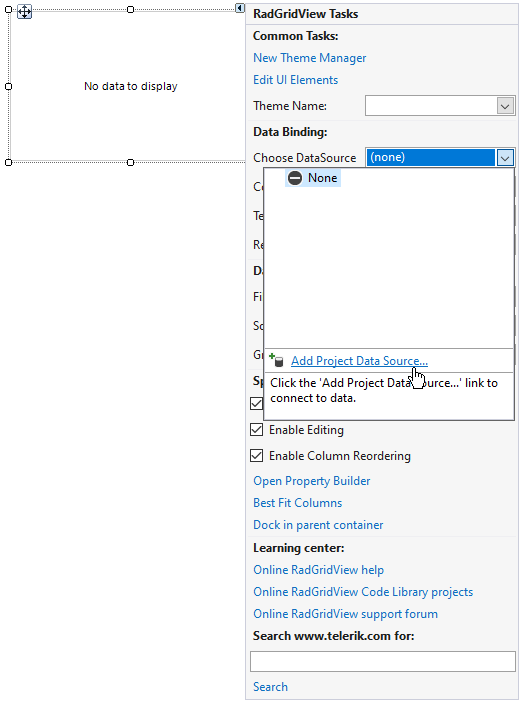Click Best Fit Columns

coord(298,503)
